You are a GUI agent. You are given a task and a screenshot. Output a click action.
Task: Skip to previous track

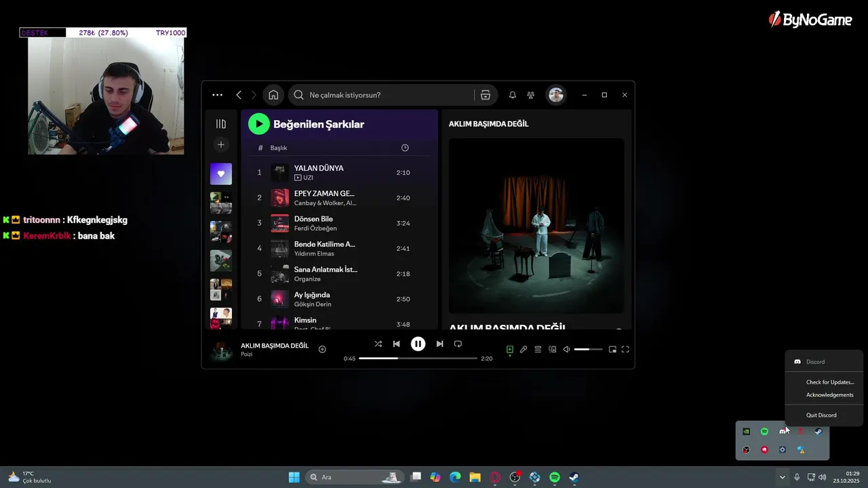(397, 344)
